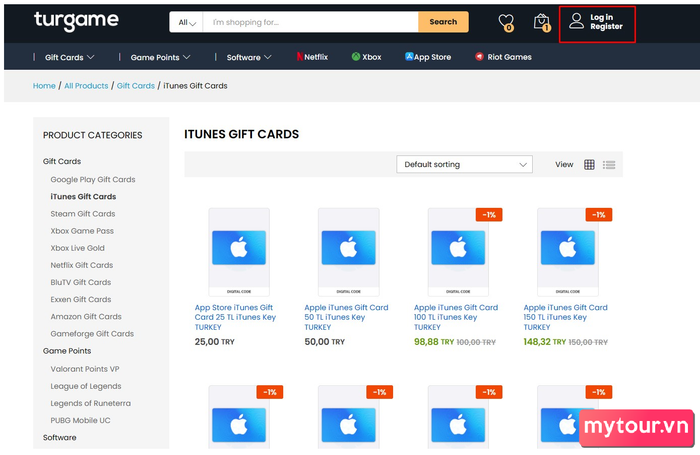
Task: Switch to grid view icon
Action: click(589, 164)
